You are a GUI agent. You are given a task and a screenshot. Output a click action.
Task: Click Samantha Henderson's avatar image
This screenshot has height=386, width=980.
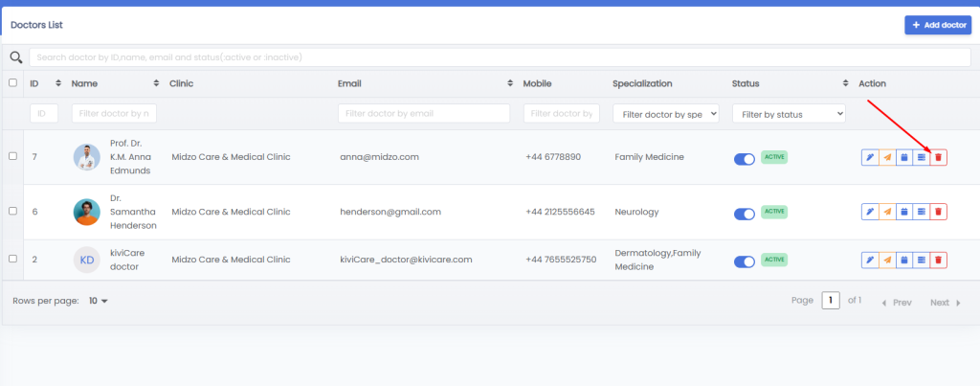(87, 212)
